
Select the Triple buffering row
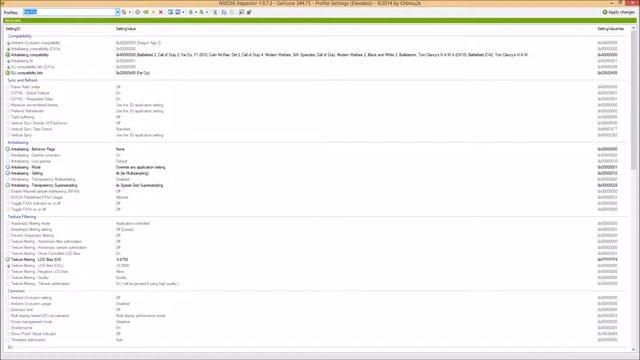point(316,117)
